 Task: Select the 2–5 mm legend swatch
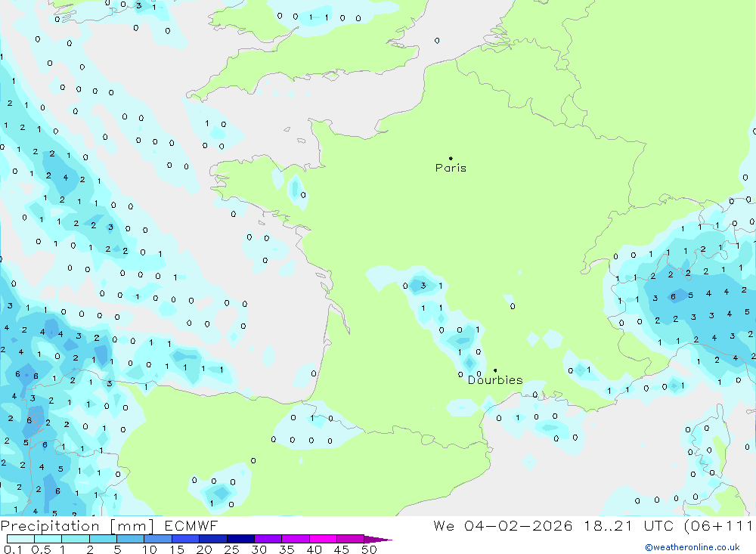point(103,539)
